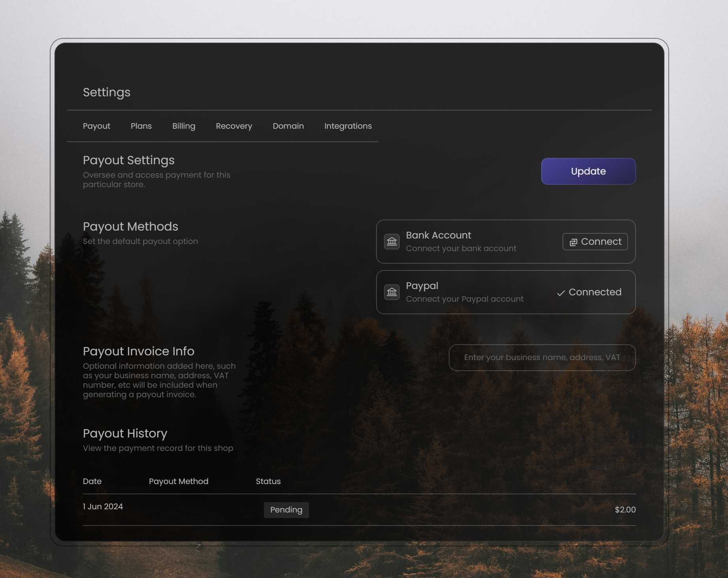The height and width of the screenshot is (578, 728).
Task: Click 'Set the default payout option' text
Action: [x=140, y=241]
